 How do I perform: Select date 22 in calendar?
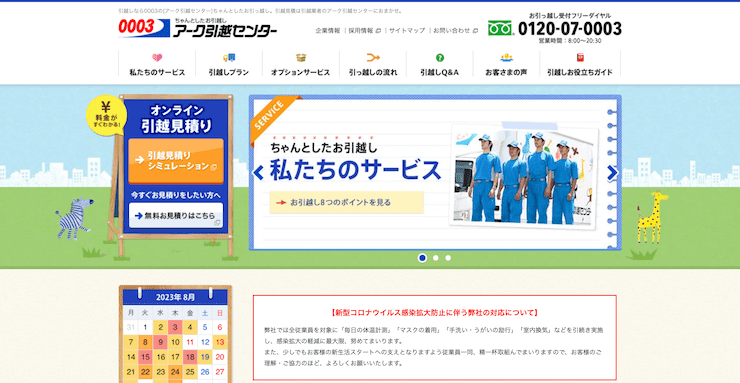click(146, 372)
